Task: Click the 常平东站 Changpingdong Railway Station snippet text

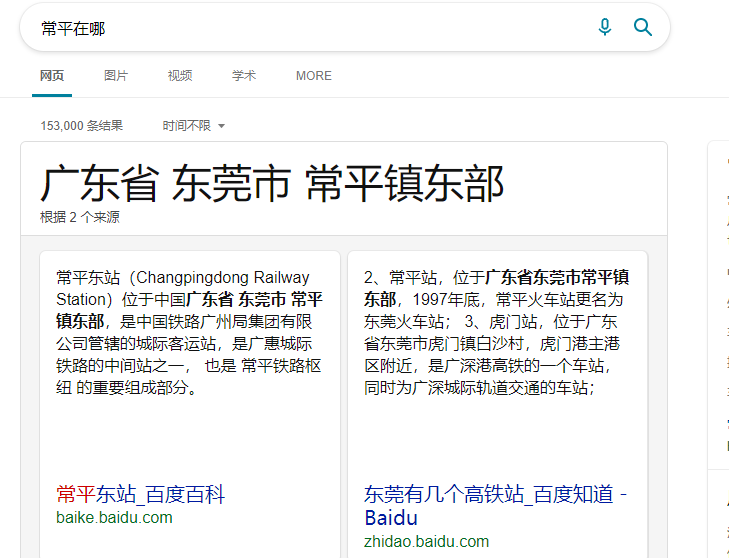Action: click(189, 332)
